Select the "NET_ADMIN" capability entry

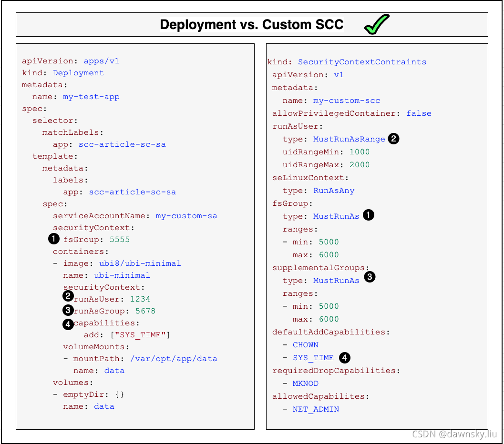pyautogui.click(x=316, y=409)
